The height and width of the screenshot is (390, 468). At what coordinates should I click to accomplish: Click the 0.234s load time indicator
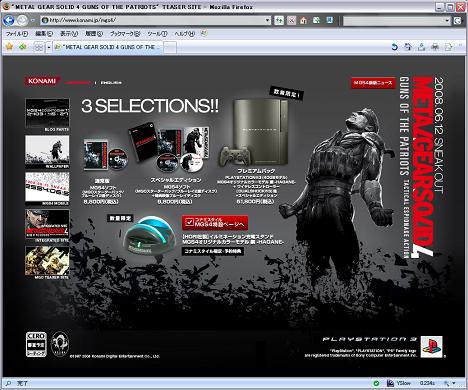tap(428, 383)
